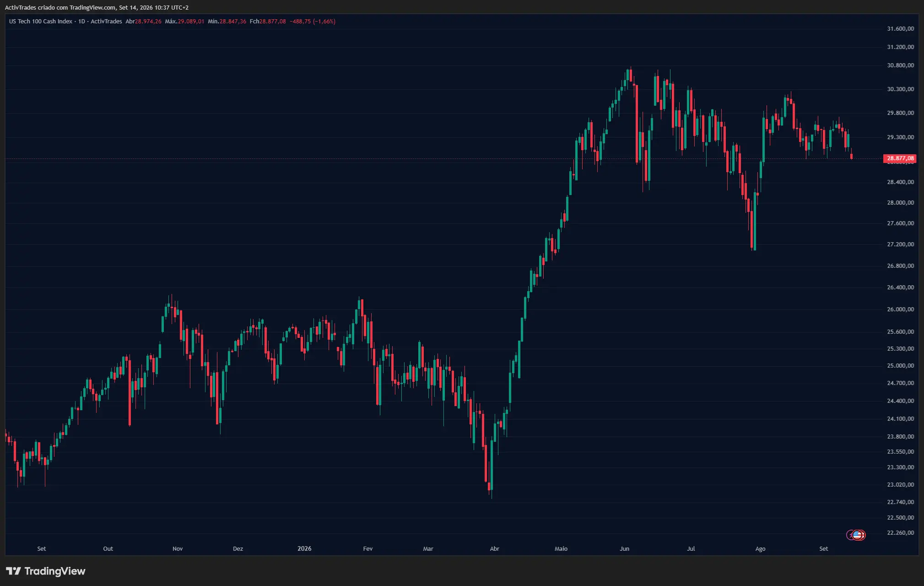Click the 2026 year label on time axis
This screenshot has width=924, height=586.
(304, 549)
